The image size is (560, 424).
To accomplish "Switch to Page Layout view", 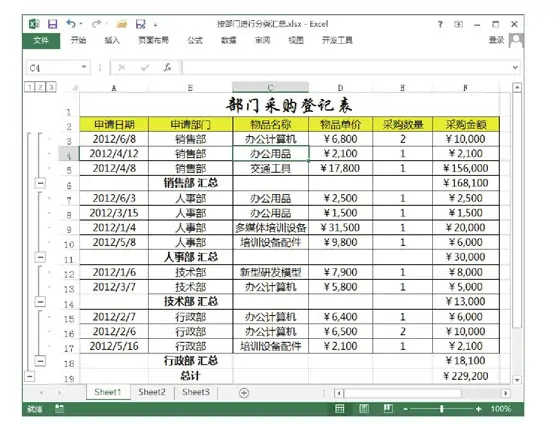I will (364, 409).
